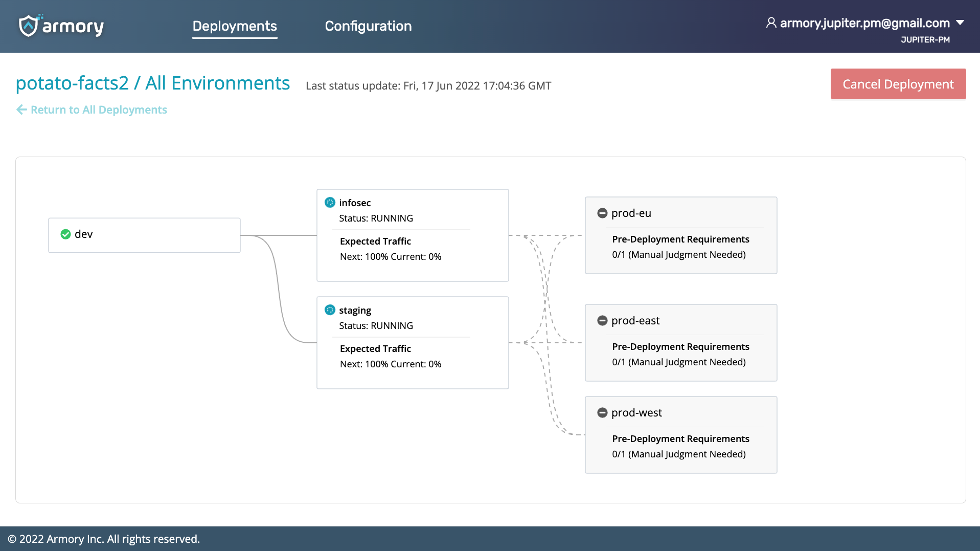The width and height of the screenshot is (980, 551).
Task: Expand the armory.jupiter.pm@gmail.com account menu
Action: [864, 23]
